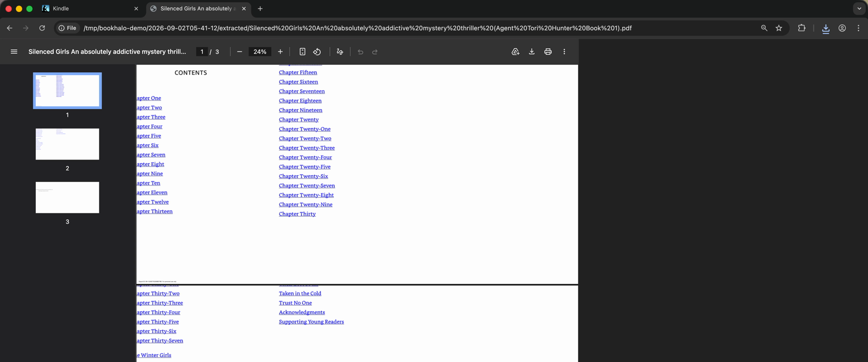Download the PDF file
Screen dimensions: 868x362
click(532, 52)
